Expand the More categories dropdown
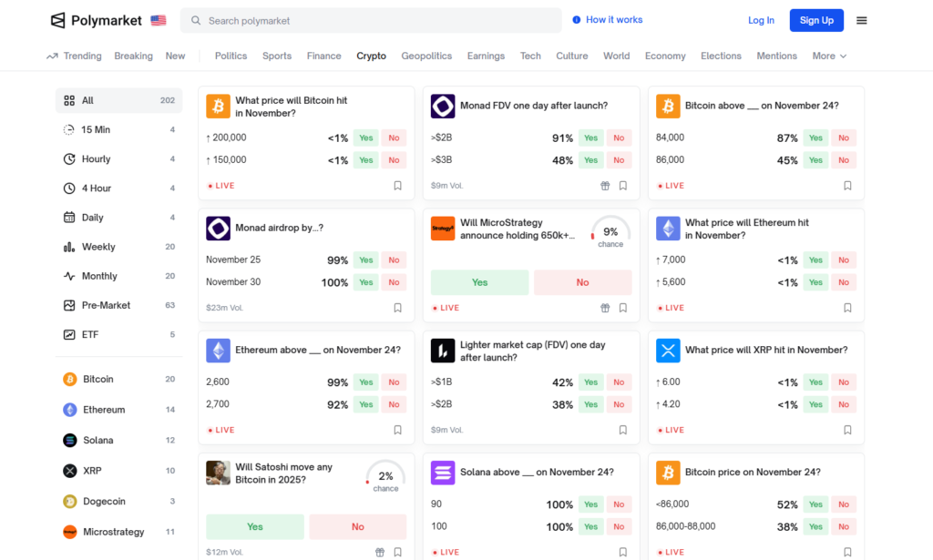This screenshot has height=560, width=933. [829, 56]
